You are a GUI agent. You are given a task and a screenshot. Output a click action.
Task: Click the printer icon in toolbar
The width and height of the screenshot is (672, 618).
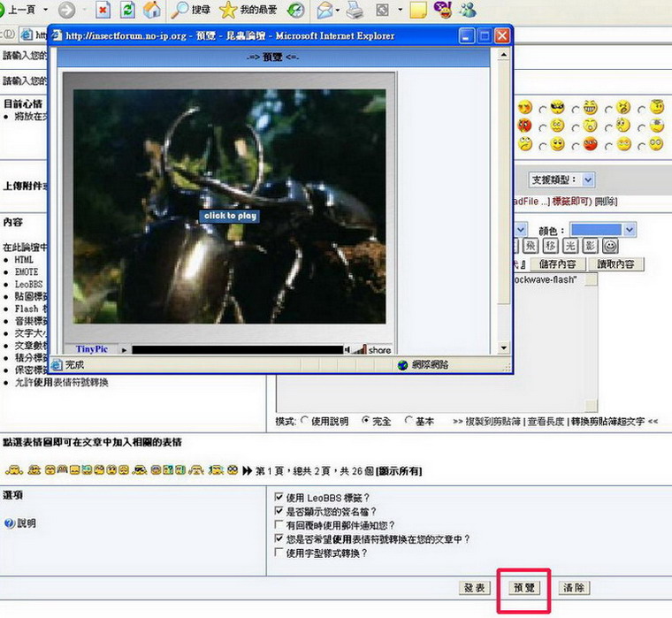[x=355, y=11]
